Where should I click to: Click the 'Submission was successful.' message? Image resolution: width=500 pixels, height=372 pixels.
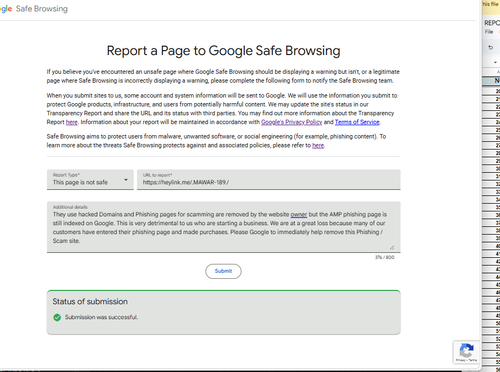pos(101,317)
